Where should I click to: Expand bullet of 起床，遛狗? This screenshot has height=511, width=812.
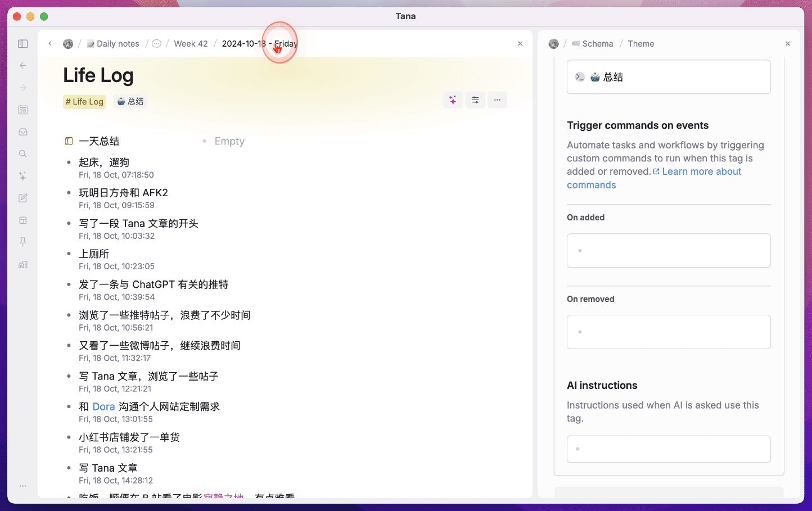[x=69, y=162]
